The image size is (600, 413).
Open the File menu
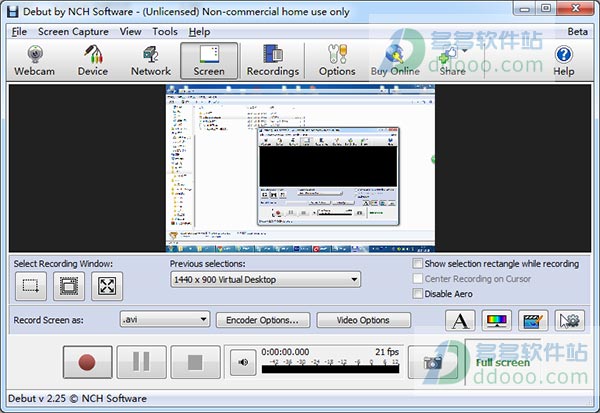click(x=19, y=32)
